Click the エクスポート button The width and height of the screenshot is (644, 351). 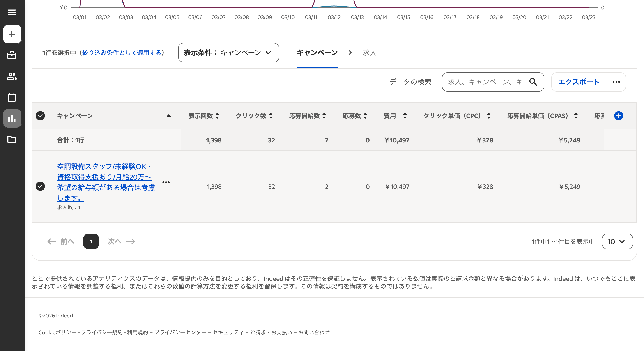coord(579,82)
